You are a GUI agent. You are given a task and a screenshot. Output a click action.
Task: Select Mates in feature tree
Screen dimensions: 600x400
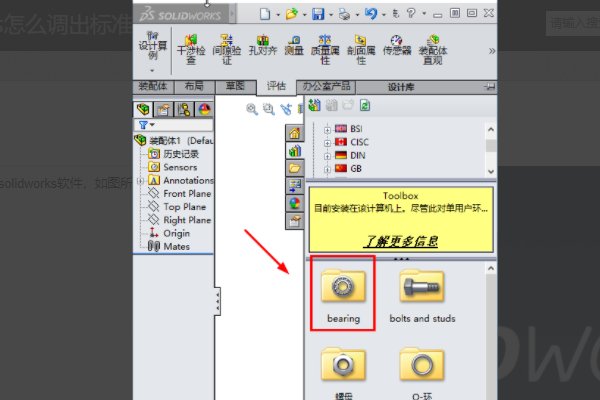click(x=169, y=247)
